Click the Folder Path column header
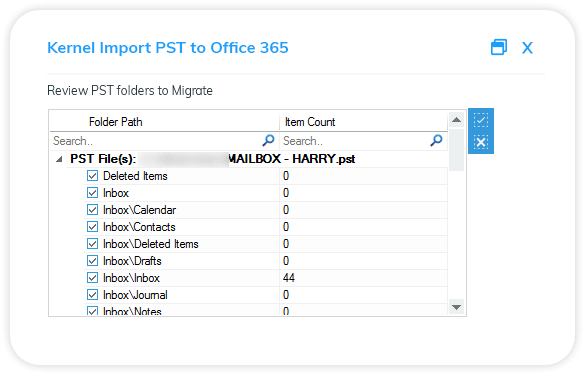This screenshot has height=375, width=585. coord(165,122)
